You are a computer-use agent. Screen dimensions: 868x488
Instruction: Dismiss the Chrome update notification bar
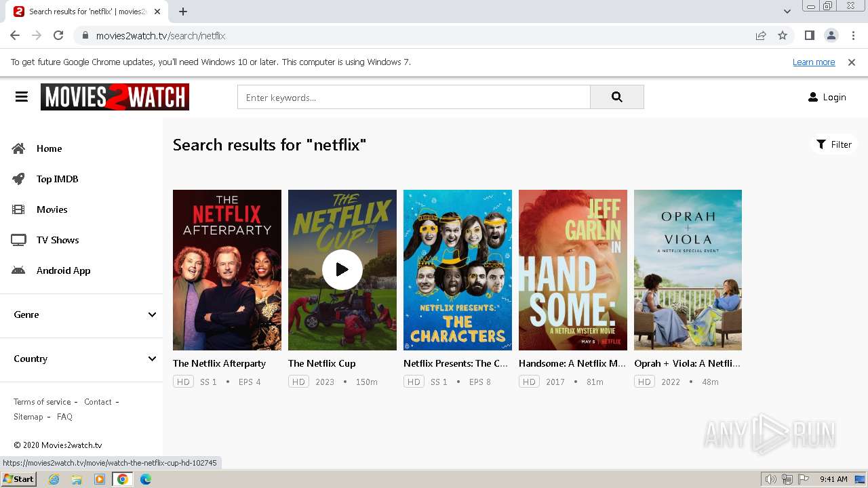[852, 62]
